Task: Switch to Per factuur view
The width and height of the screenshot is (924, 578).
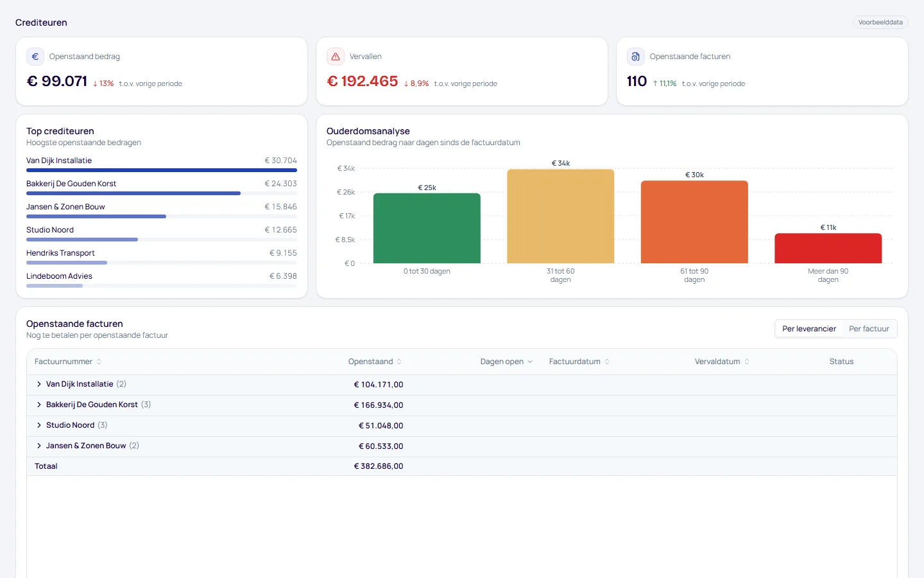Action: 869,329
